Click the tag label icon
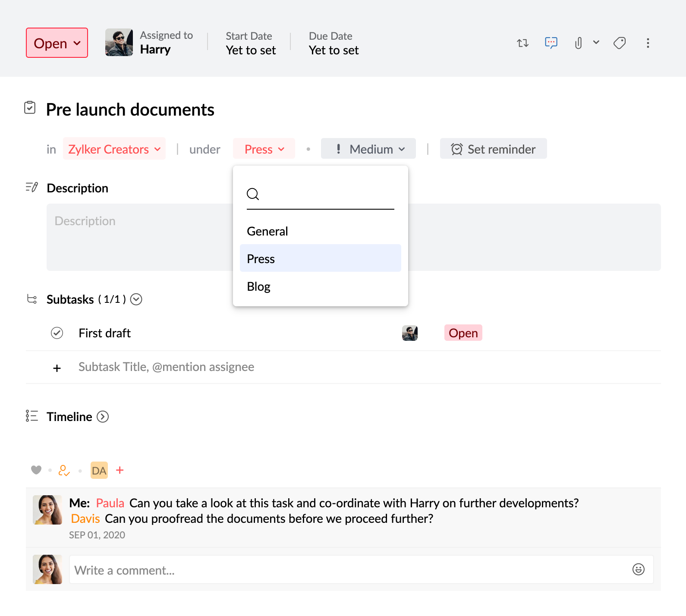This screenshot has width=686, height=616. tap(620, 43)
